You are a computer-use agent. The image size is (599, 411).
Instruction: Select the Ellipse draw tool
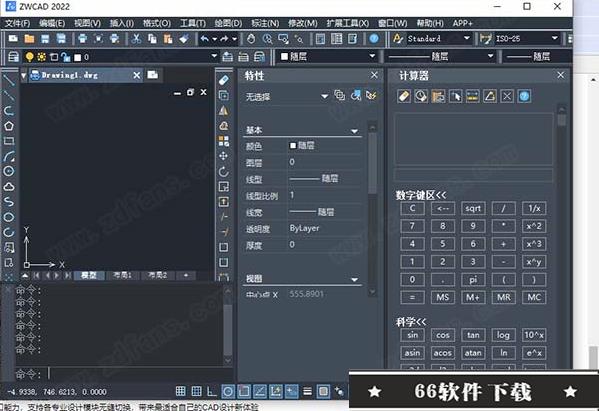tap(9, 217)
